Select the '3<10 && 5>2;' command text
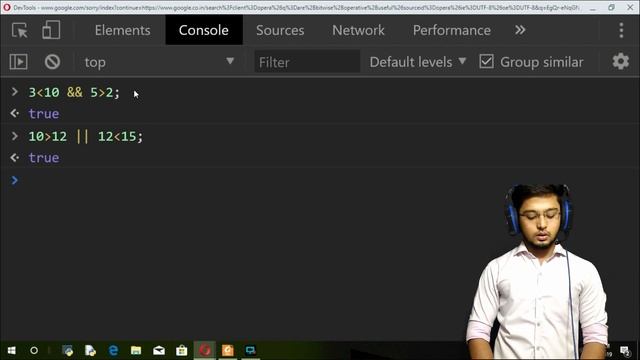The height and width of the screenshot is (360, 640). point(74,92)
